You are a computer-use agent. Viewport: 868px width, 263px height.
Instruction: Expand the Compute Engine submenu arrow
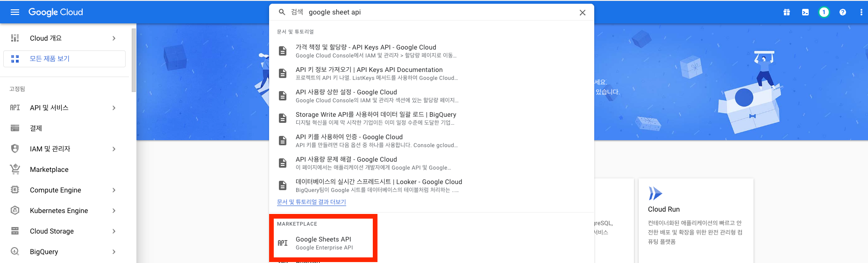[114, 190]
